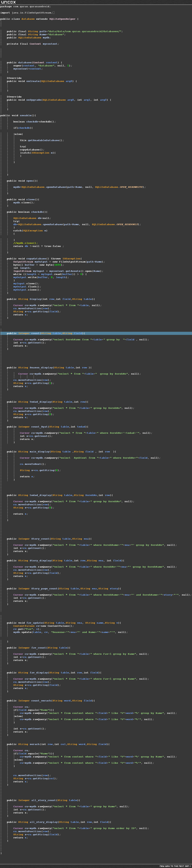Open the 'NEW WAY TO THE NEXT GEN' footer link
The image size is (192, 868).
click(175, 866)
